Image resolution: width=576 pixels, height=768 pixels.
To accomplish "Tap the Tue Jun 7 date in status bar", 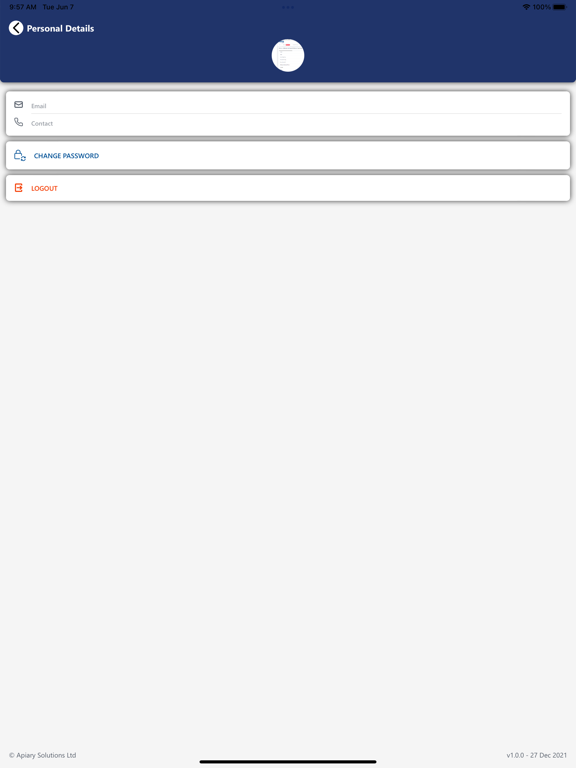I will (58, 7).
